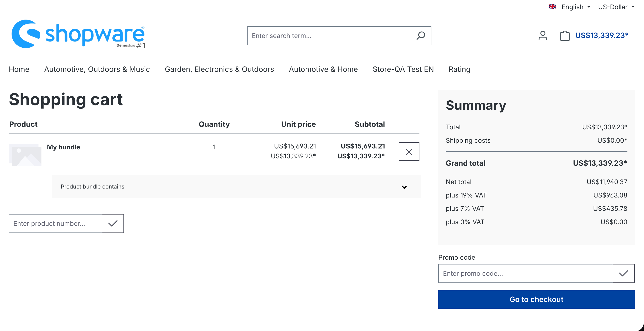Open Automotive, Outdoors & Music category
The image size is (644, 331).
pos(97,69)
